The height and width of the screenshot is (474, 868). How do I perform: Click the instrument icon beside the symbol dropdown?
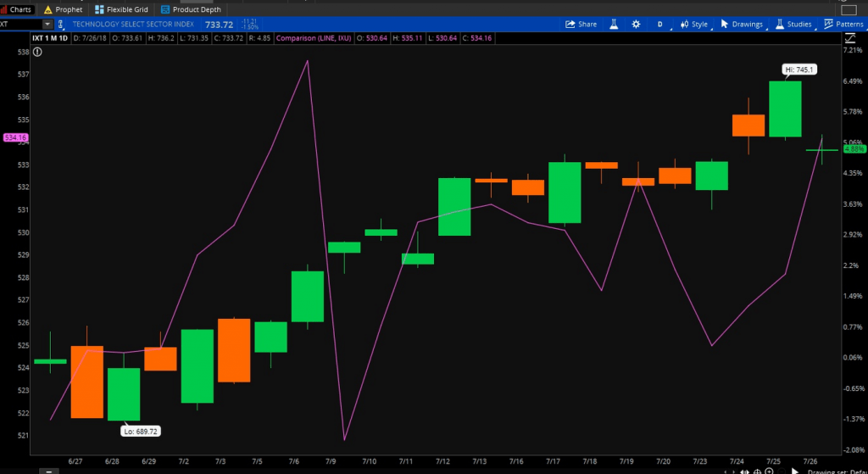(x=61, y=25)
